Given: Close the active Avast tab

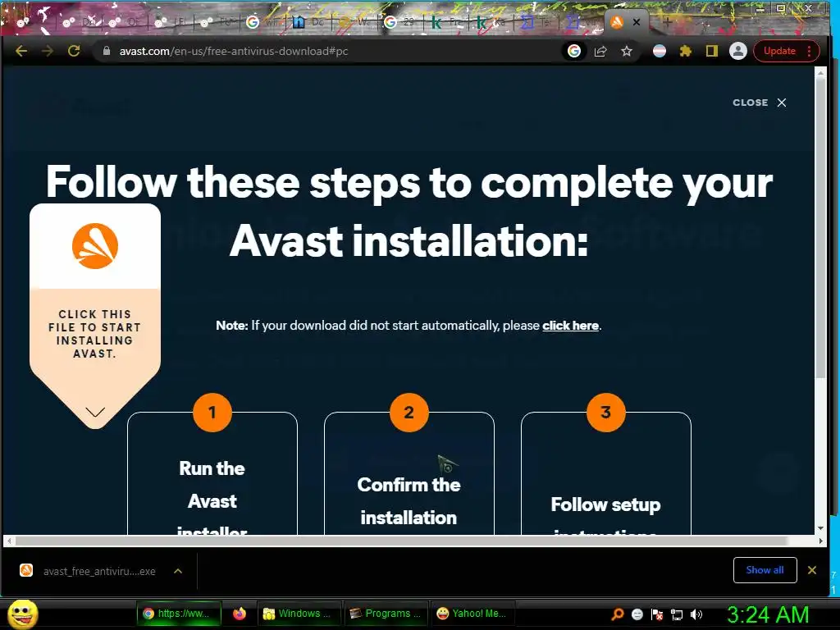Looking at the screenshot, I should point(637,22).
